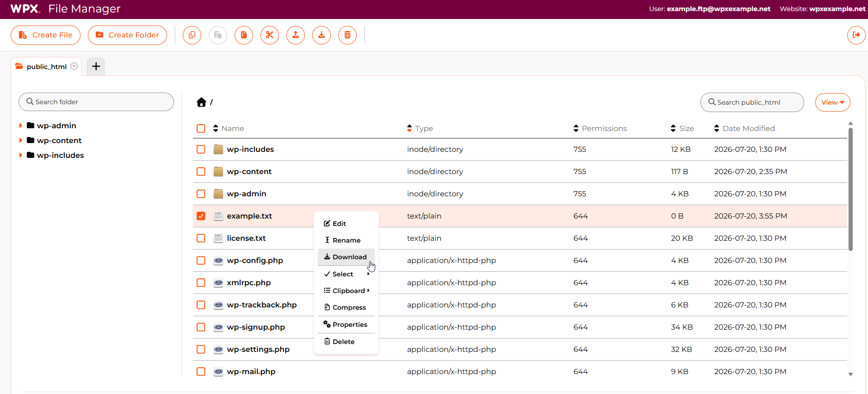The height and width of the screenshot is (394, 868).
Task: Expand the wp-content folder in the tree
Action: [20, 140]
